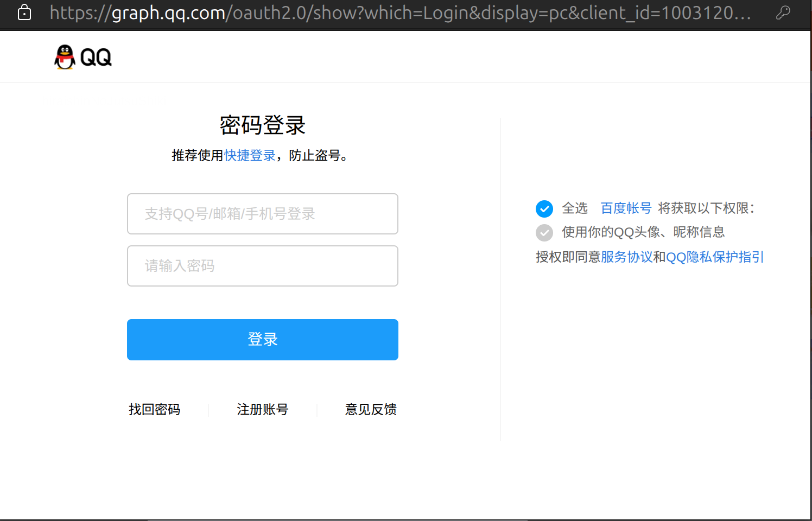Click the padlock icon in address bar

pos(24,12)
